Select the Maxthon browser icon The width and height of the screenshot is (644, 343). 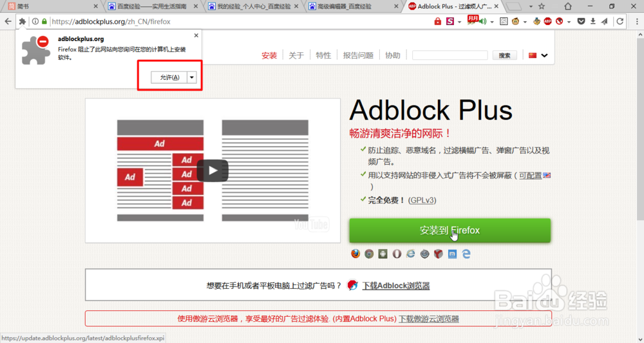click(452, 254)
